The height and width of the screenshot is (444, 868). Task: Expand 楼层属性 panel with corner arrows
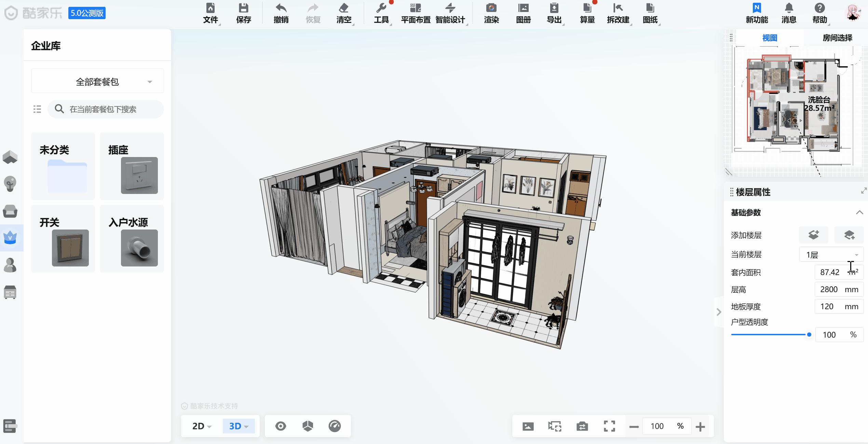864,191
